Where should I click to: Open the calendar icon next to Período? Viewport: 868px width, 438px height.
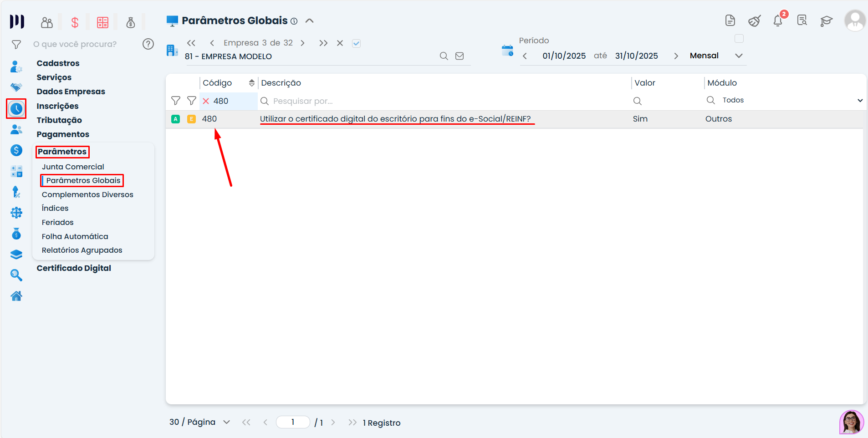click(507, 51)
